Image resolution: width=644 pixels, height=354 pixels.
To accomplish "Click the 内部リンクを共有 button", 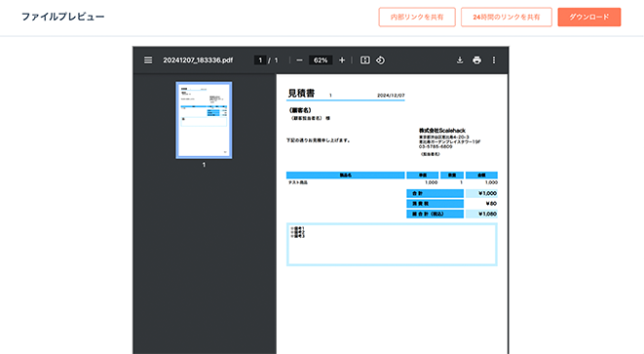I will coord(417,17).
